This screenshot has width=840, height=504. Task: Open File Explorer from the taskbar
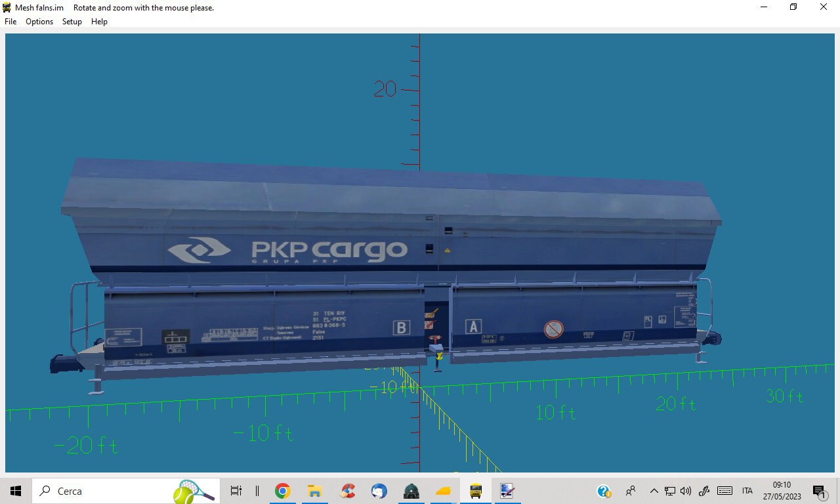[314, 491]
